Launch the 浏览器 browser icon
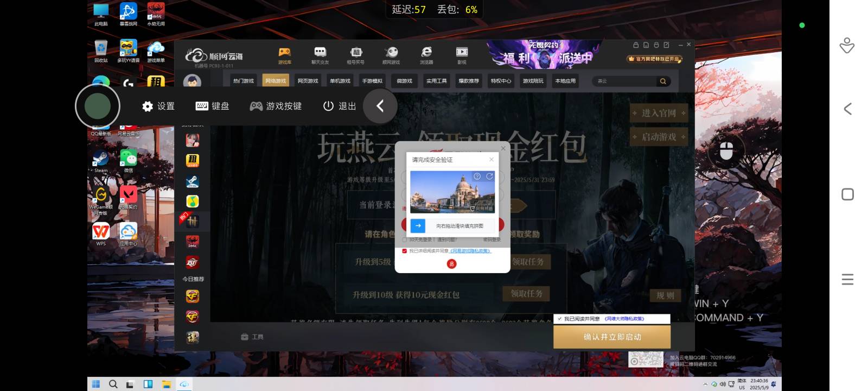 (x=426, y=55)
